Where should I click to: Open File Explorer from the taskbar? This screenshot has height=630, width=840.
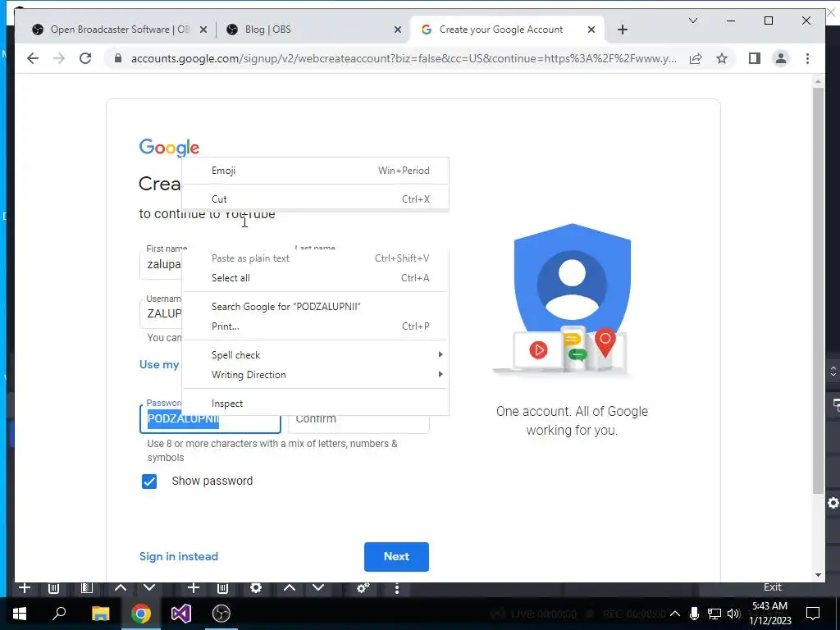(100, 614)
